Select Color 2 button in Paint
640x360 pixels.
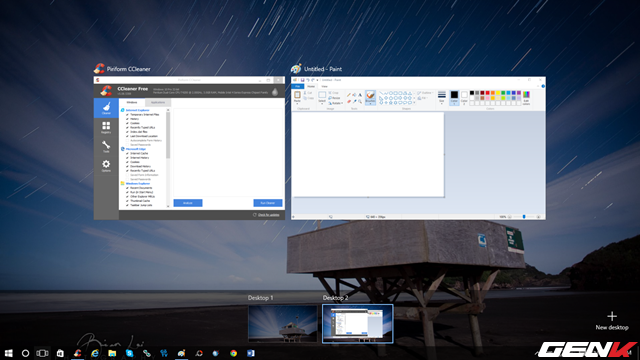[464, 98]
